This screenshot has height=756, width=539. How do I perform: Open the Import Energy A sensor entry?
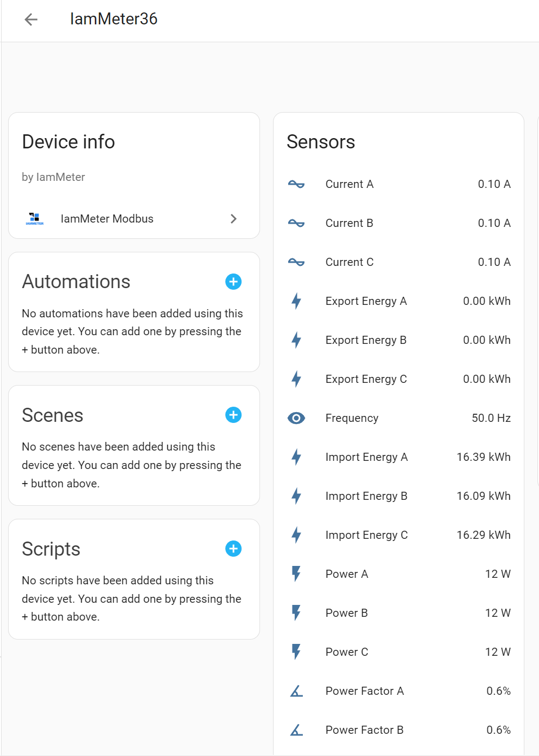pos(399,457)
